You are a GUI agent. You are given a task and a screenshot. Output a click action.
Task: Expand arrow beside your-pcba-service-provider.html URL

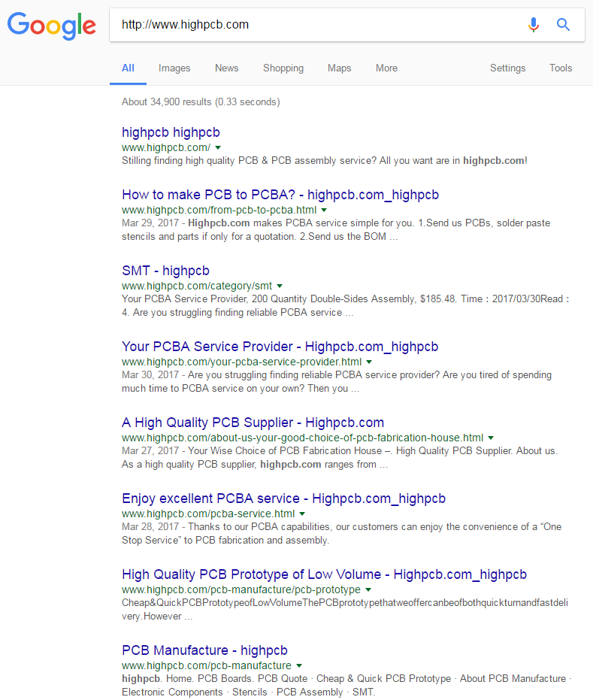click(x=369, y=362)
